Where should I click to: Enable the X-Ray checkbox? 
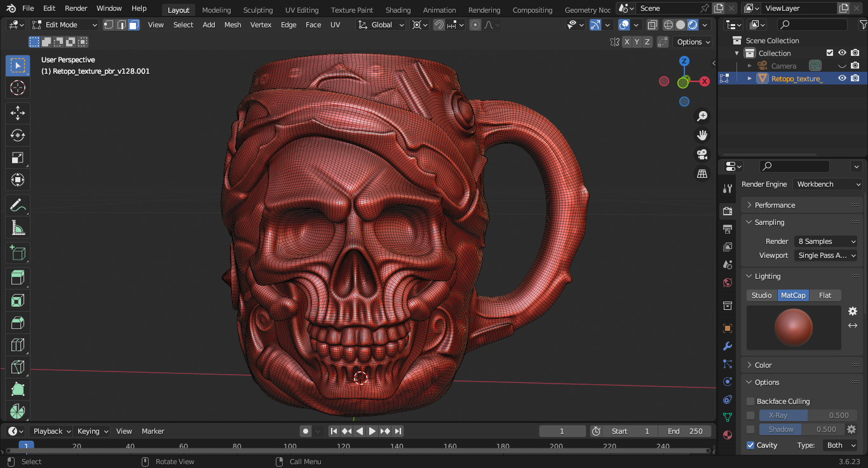coord(750,415)
